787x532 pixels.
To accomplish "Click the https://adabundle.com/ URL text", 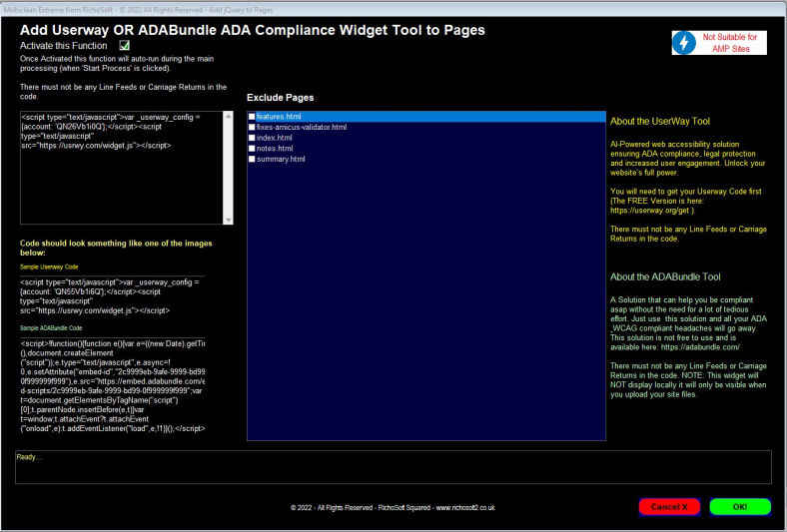I will pyautogui.click(x=700, y=347).
